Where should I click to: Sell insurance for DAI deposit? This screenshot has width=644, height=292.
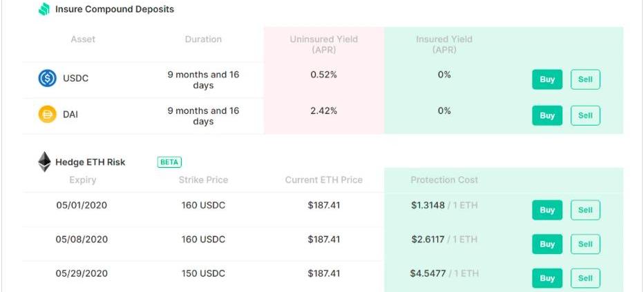[x=585, y=116]
